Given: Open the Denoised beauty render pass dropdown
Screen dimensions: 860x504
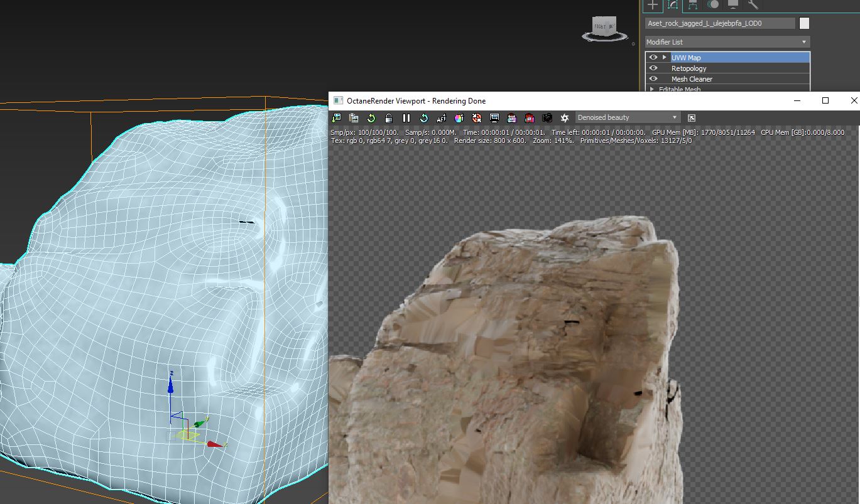Looking at the screenshot, I should 627,118.
